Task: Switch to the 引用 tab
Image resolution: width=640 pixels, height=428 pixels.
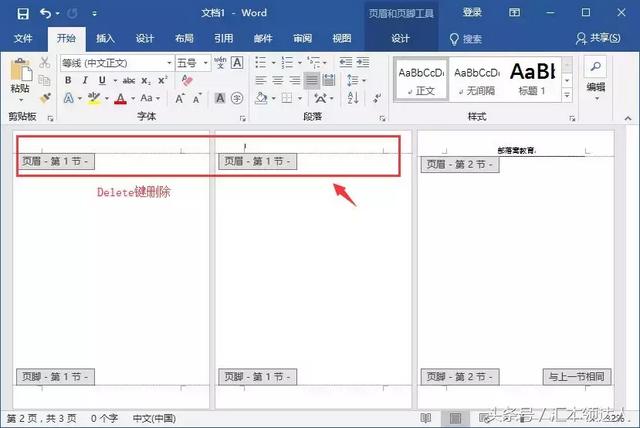Action: [224, 39]
